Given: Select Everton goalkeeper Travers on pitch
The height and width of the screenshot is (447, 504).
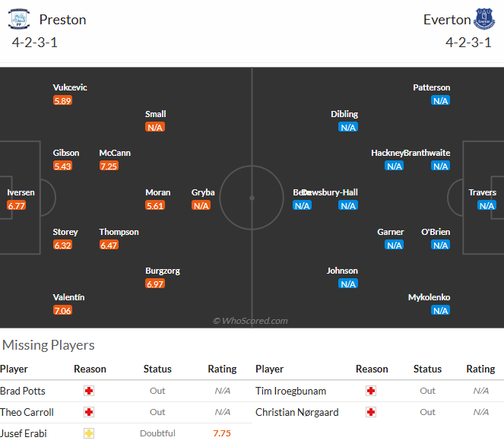Looking at the screenshot, I should (x=482, y=192).
